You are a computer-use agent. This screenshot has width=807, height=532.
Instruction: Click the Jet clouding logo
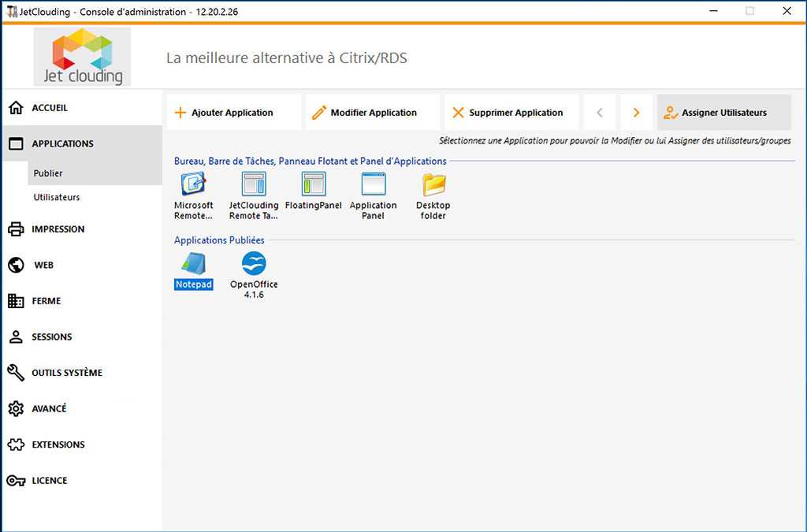click(82, 57)
